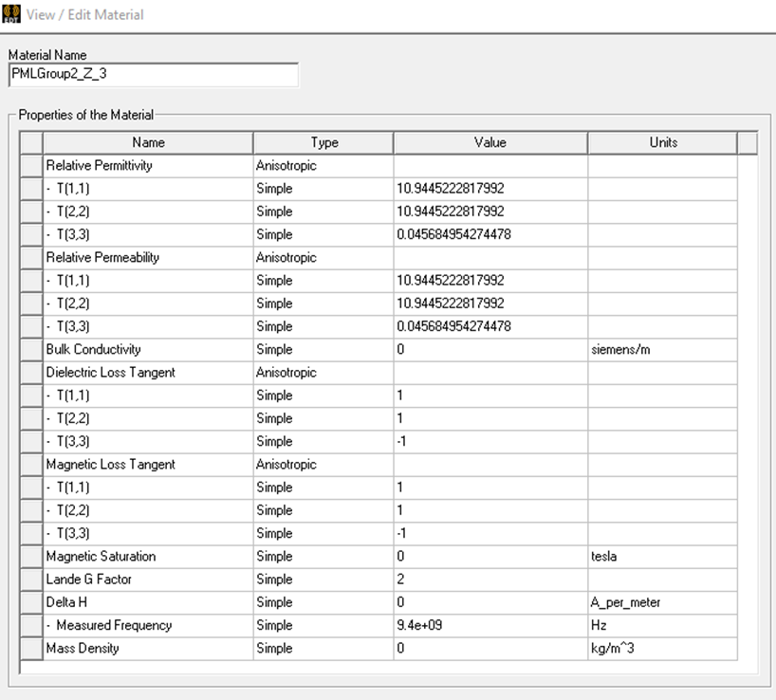Click the Material Name text field

point(153,75)
